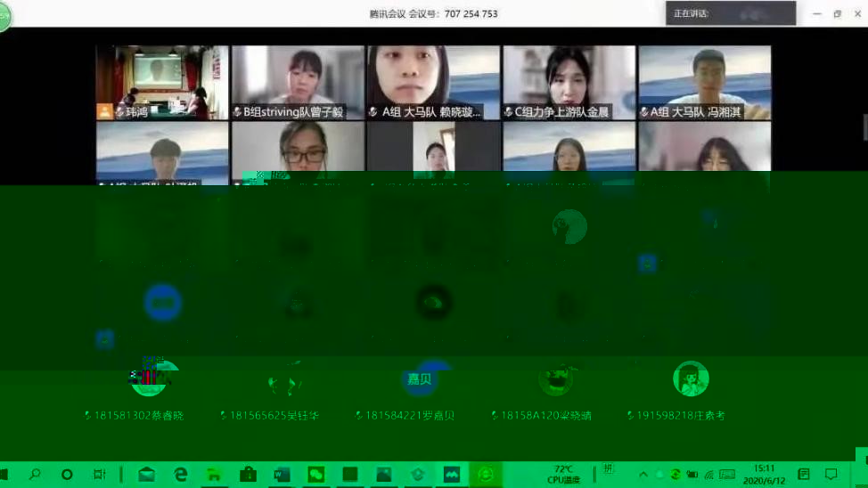
Task: Click the name label 191598218庄素考
Action: 680,416
